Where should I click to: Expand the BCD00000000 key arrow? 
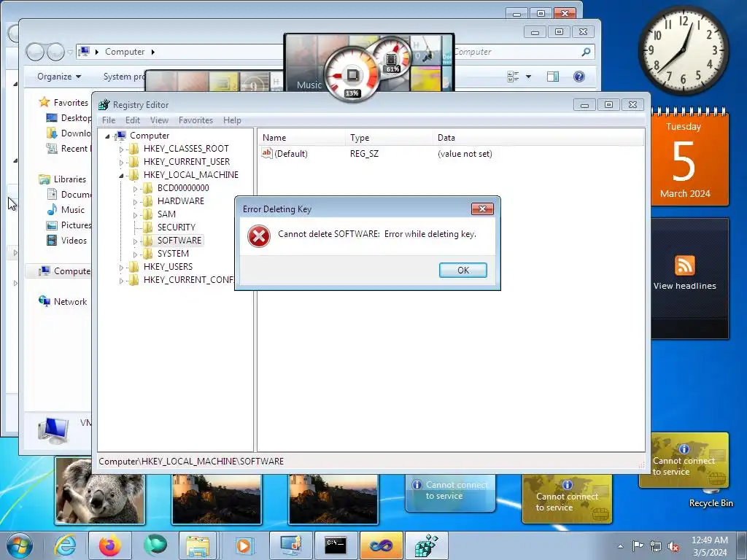point(135,189)
